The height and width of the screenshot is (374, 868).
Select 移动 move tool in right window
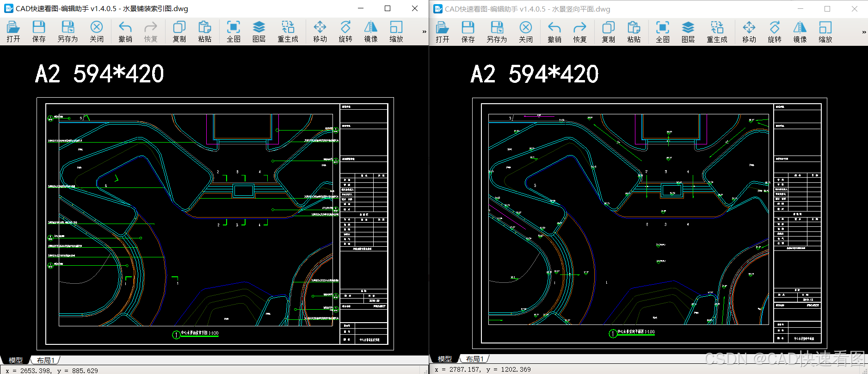749,32
